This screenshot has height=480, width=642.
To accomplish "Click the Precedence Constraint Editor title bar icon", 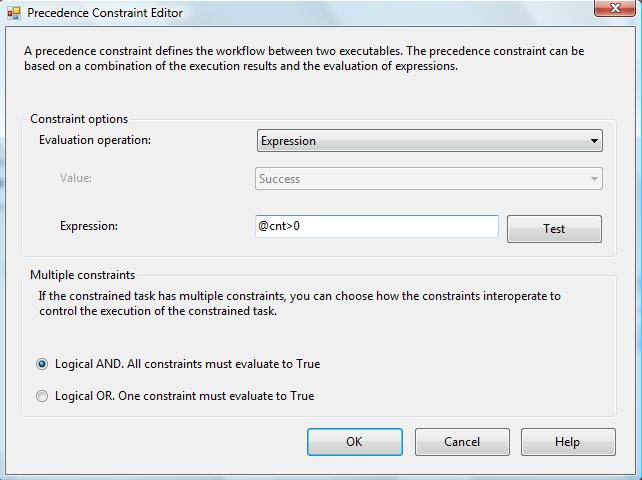I will pyautogui.click(x=14, y=14).
